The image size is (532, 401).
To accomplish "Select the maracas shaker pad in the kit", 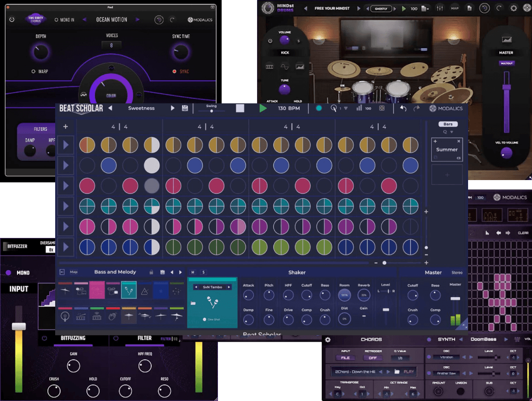I will 129,290.
